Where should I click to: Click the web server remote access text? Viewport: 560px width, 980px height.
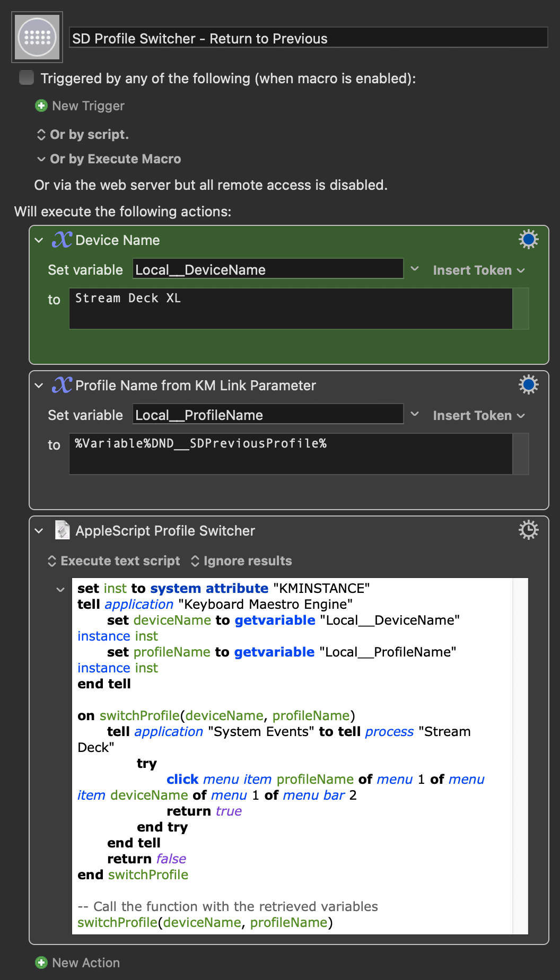[x=211, y=185]
